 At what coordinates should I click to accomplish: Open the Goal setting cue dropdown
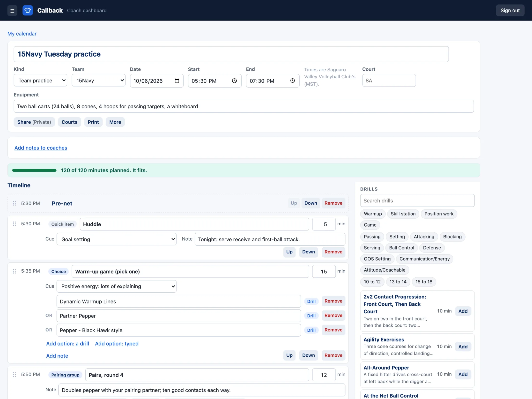[x=116, y=239]
